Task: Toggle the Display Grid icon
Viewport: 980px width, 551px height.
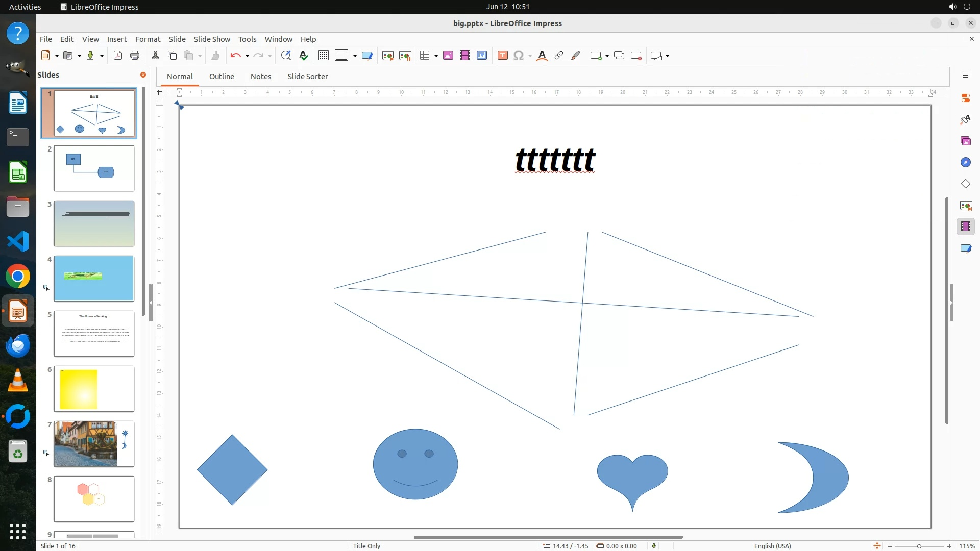Action: pyautogui.click(x=324, y=56)
